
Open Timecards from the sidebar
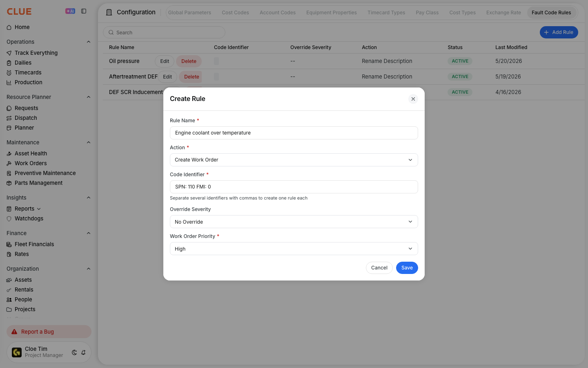28,72
